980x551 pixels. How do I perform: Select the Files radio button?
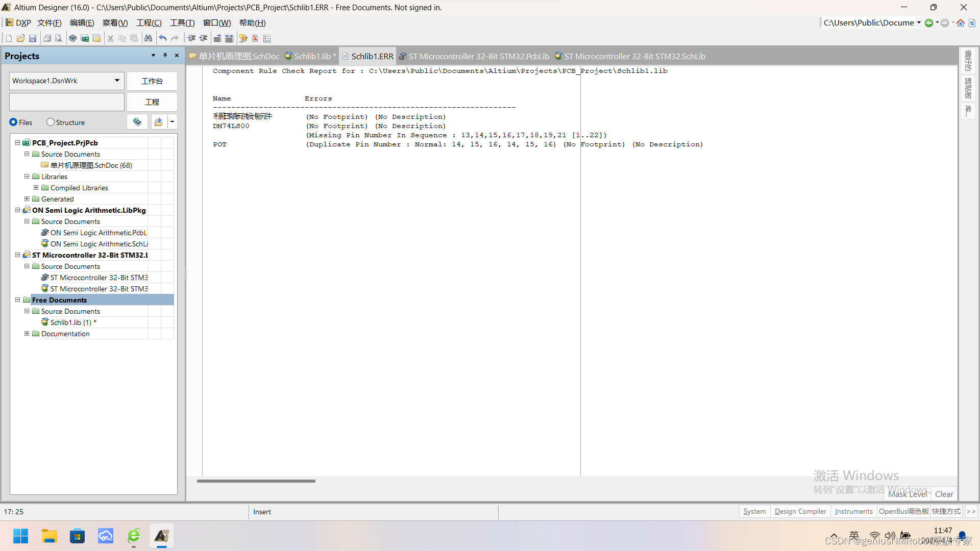[x=14, y=122]
